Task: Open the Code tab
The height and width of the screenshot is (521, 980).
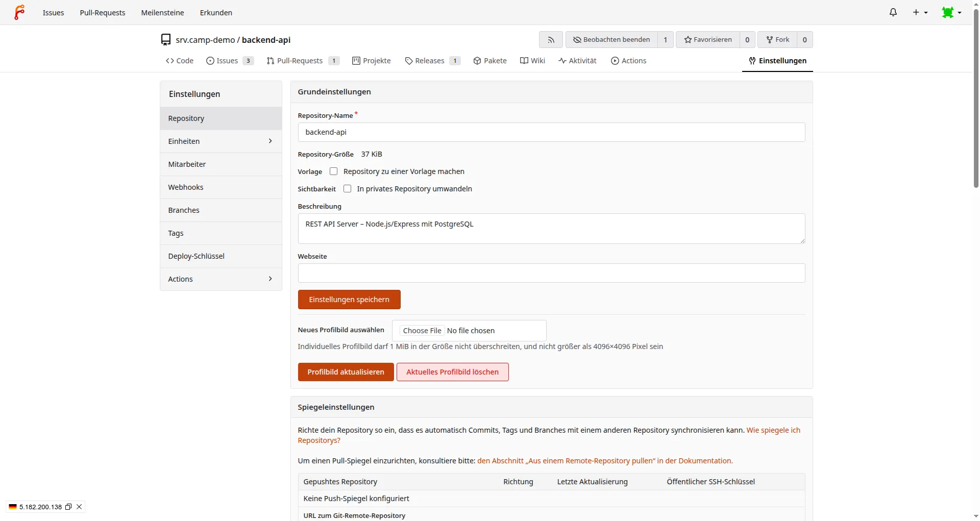Action: (x=180, y=61)
